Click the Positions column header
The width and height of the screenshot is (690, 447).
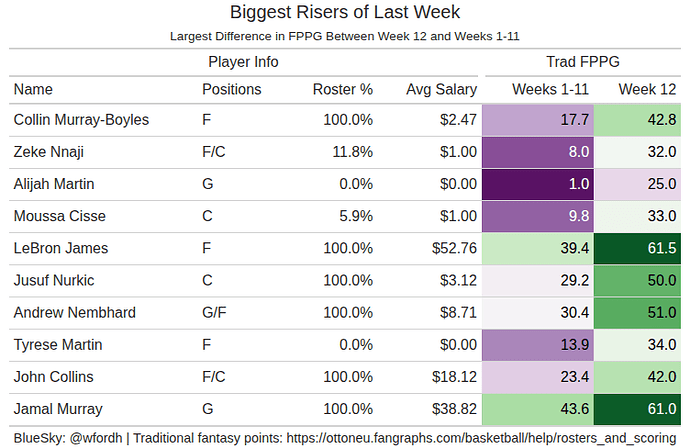231,89
